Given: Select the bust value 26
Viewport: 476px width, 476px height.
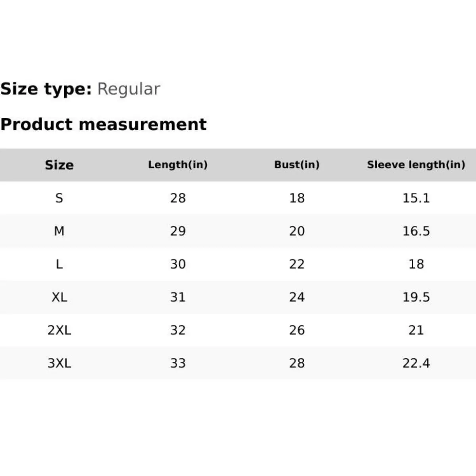Looking at the screenshot, I should [297, 330].
